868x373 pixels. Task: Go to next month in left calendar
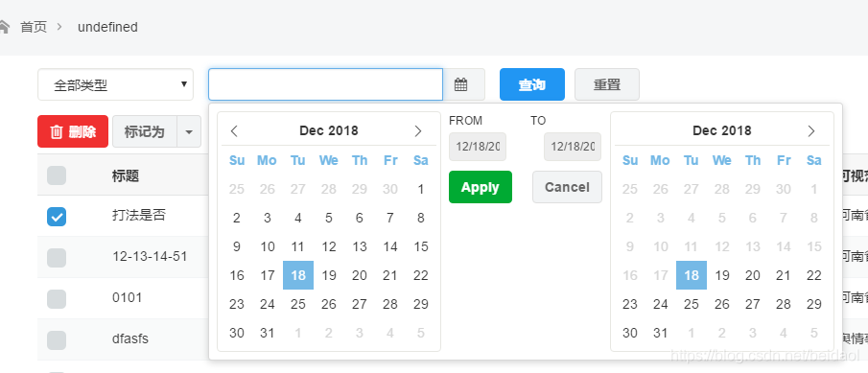[418, 131]
